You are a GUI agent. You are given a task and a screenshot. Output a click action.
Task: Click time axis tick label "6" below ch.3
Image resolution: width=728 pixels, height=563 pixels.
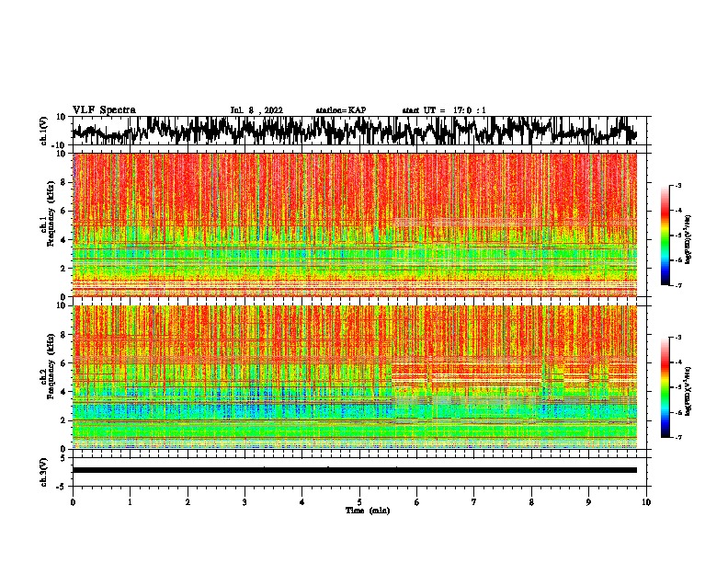point(417,502)
